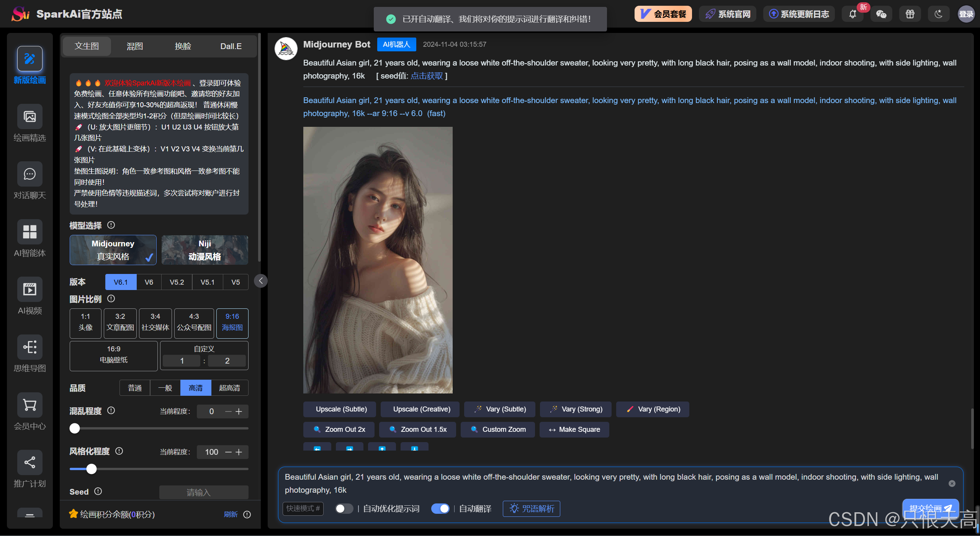Click the gift icon in header
This screenshot has width=980, height=536.
click(910, 14)
